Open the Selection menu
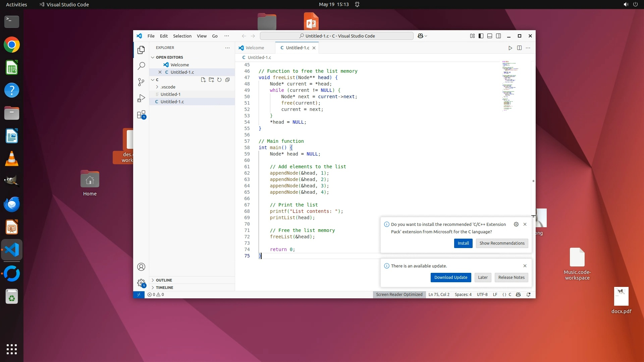The height and width of the screenshot is (362, 644). 182,36
